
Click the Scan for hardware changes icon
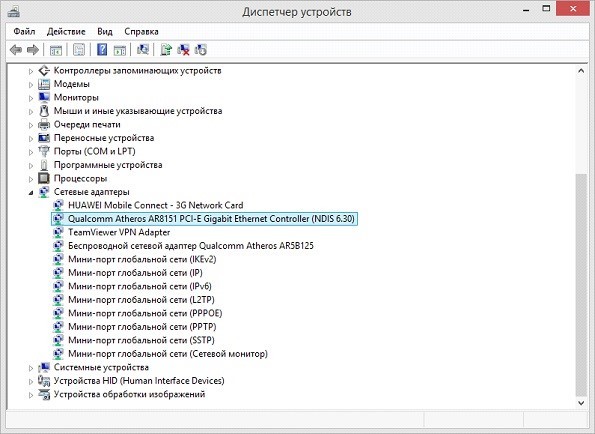[143, 50]
